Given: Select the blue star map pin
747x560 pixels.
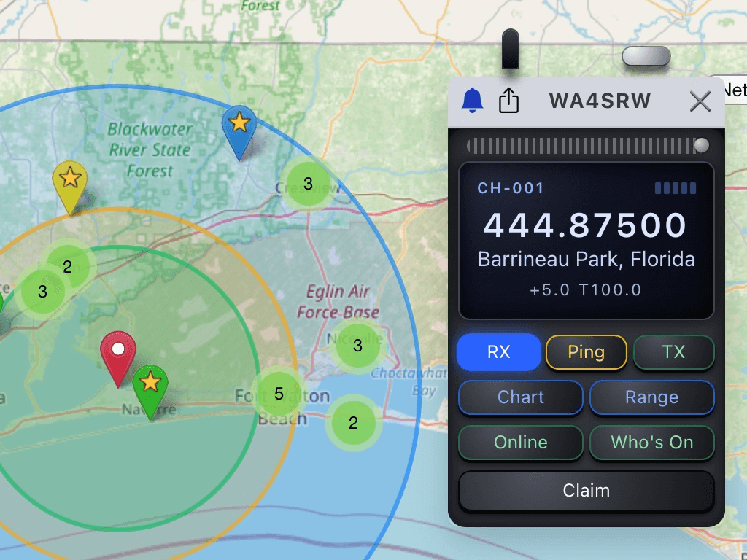Looking at the screenshot, I should tap(239, 124).
